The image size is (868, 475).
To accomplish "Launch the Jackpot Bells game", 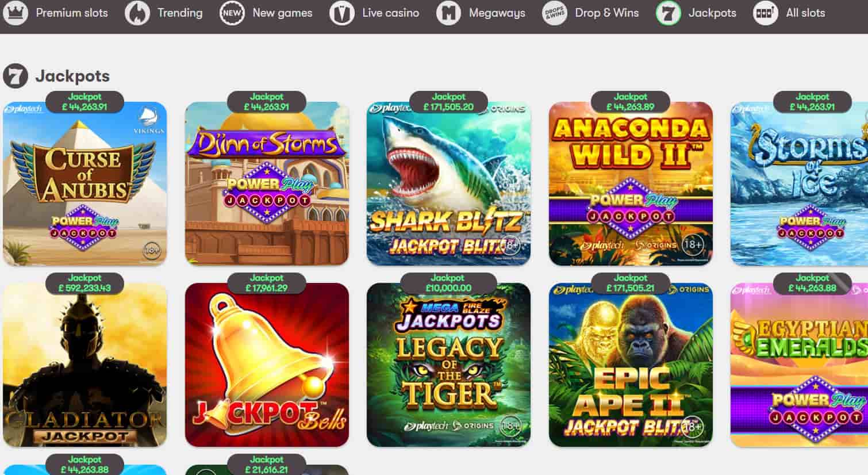I will point(267,365).
